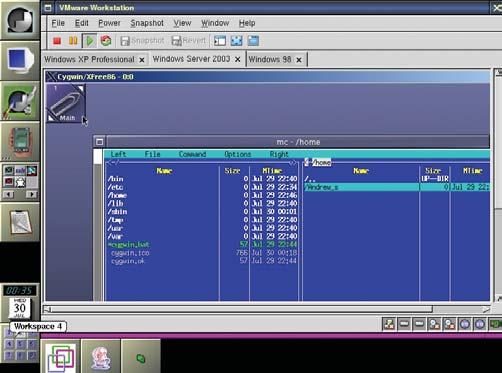Click the dock's top sphere logo icon
Viewport: 502px width, 373px height.
(x=20, y=20)
